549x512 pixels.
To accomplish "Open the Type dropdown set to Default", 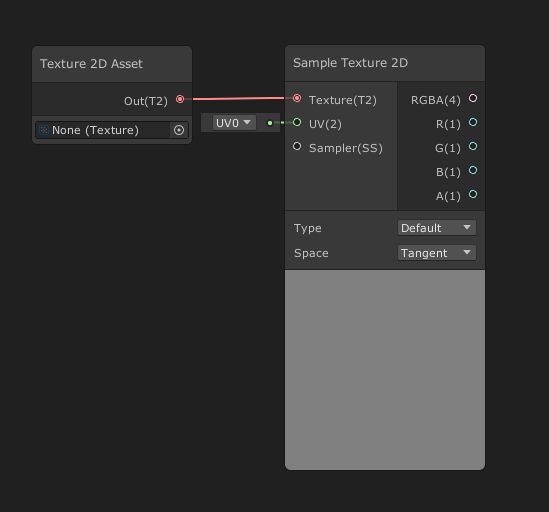I will [437, 228].
